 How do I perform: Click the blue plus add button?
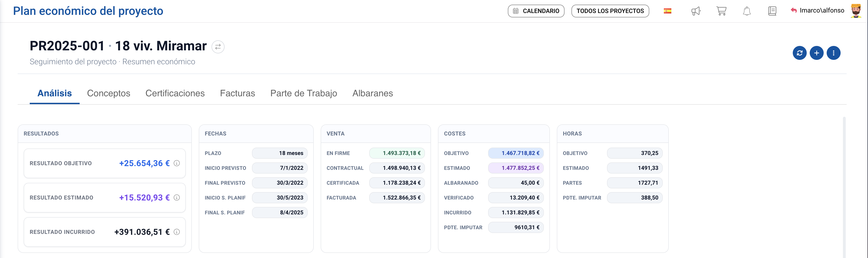pyautogui.click(x=816, y=53)
